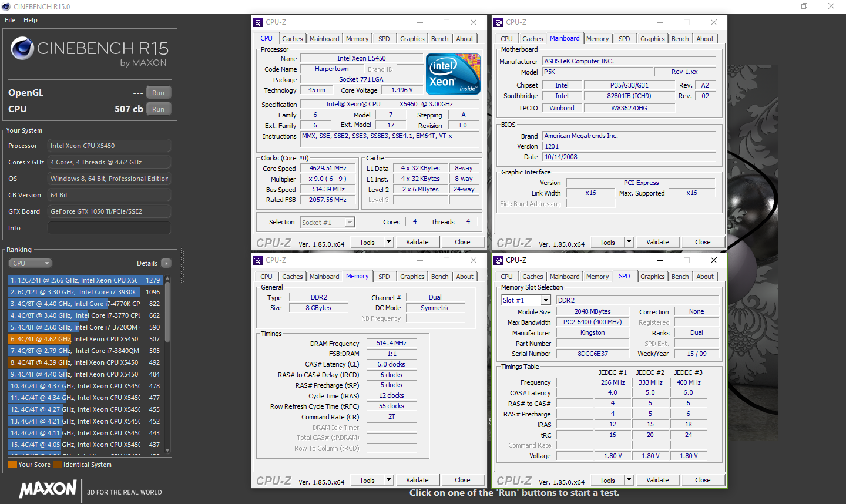This screenshot has height=504, width=846.
Task: Click the Processor field in Your System
Action: [109, 146]
